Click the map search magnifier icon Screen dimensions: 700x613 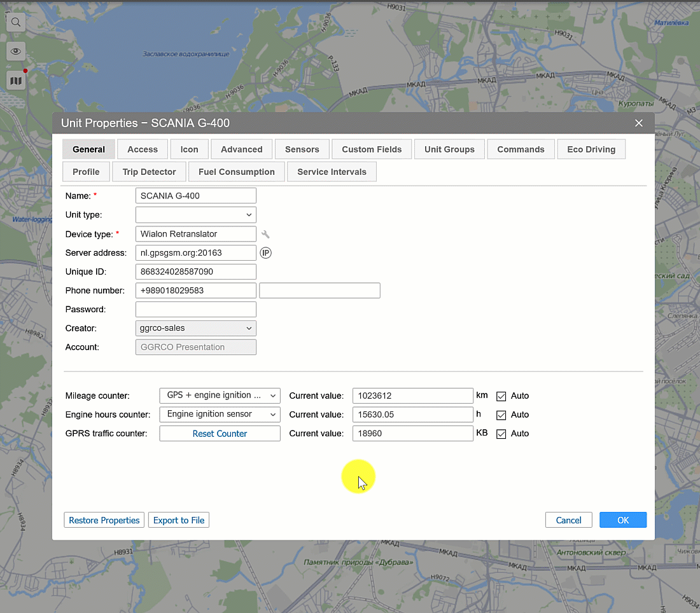(16, 22)
